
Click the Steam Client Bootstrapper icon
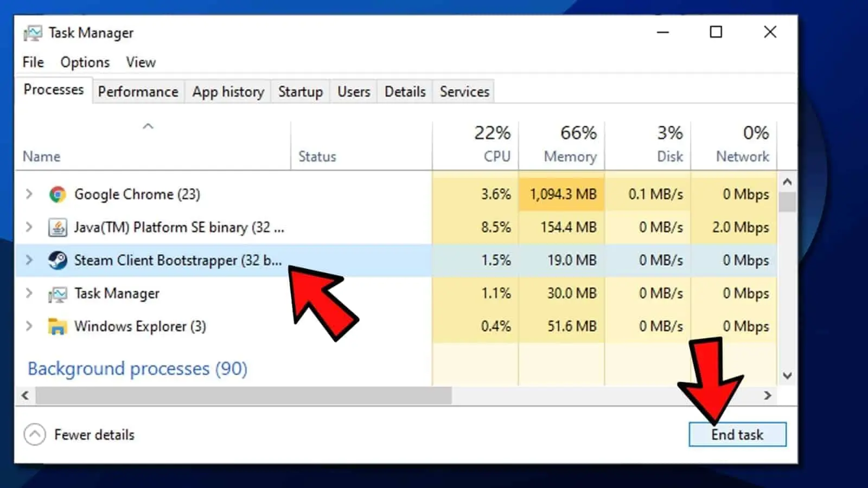[58, 260]
